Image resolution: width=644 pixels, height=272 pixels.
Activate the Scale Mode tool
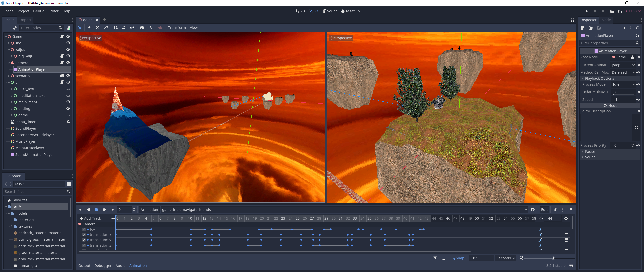point(106,28)
